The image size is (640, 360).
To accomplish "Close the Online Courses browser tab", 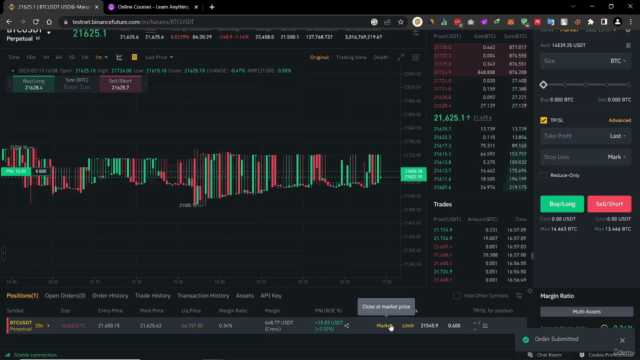I will (196, 7).
